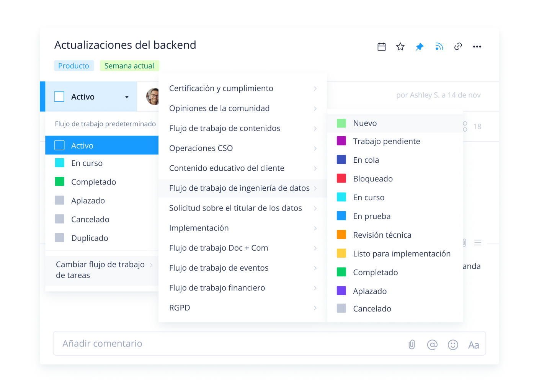This screenshot has height=392, width=539.
Task: Click the Semana actual tag
Action: (x=129, y=66)
